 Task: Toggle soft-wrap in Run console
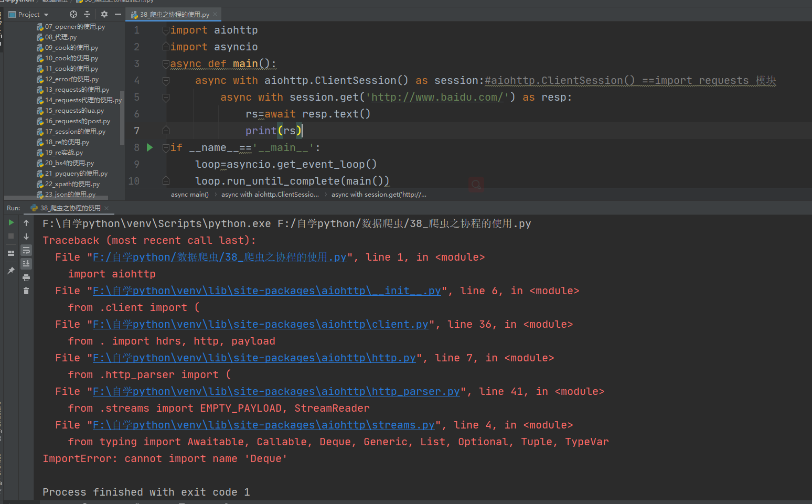click(26, 251)
